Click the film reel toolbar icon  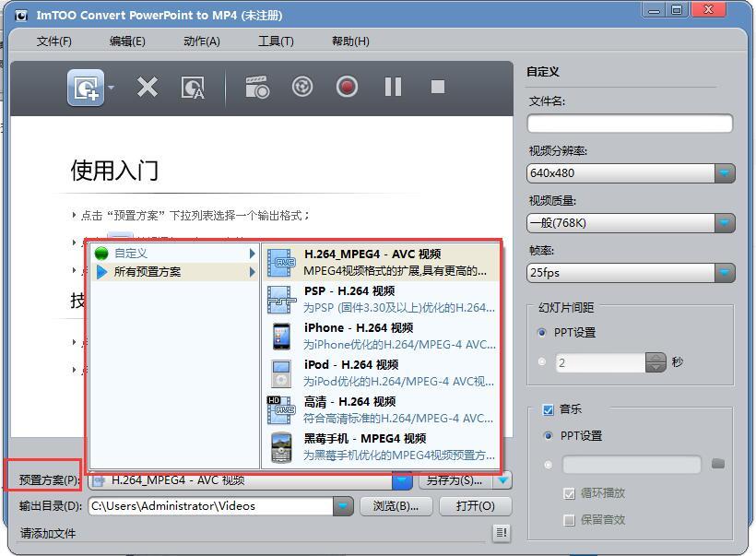coord(302,88)
